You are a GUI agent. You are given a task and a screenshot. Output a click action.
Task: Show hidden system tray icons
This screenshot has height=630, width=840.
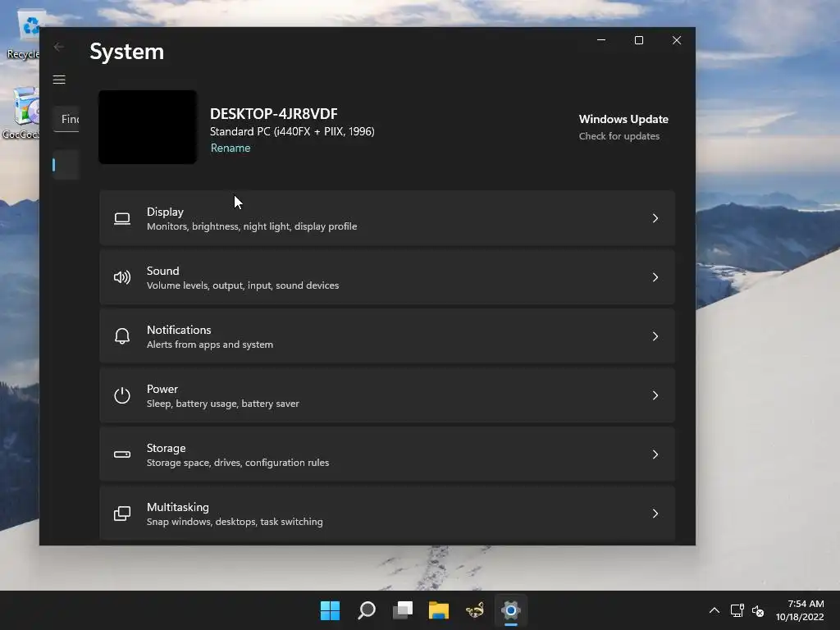click(714, 610)
